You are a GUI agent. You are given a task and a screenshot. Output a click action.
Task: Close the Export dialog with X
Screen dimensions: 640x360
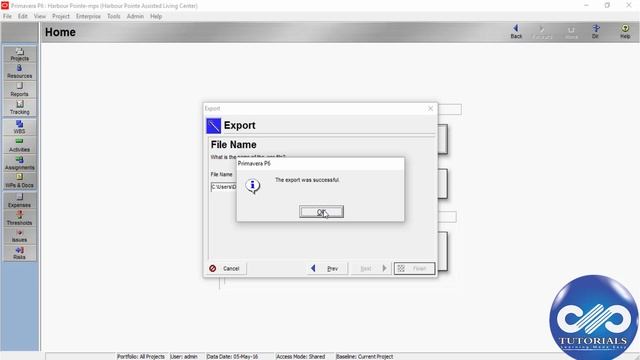(430, 109)
